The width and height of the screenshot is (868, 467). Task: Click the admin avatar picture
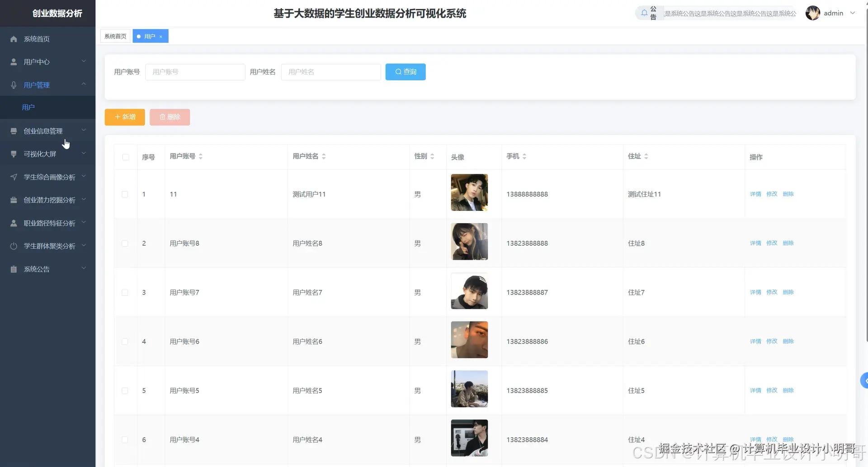tap(813, 13)
